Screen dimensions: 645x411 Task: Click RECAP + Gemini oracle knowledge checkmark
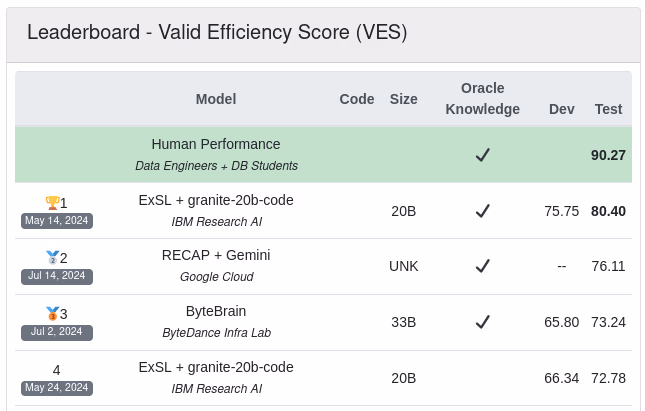[482, 266]
